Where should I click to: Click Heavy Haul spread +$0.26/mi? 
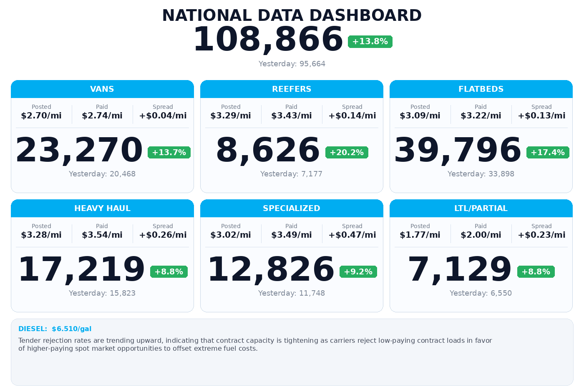pos(163,235)
